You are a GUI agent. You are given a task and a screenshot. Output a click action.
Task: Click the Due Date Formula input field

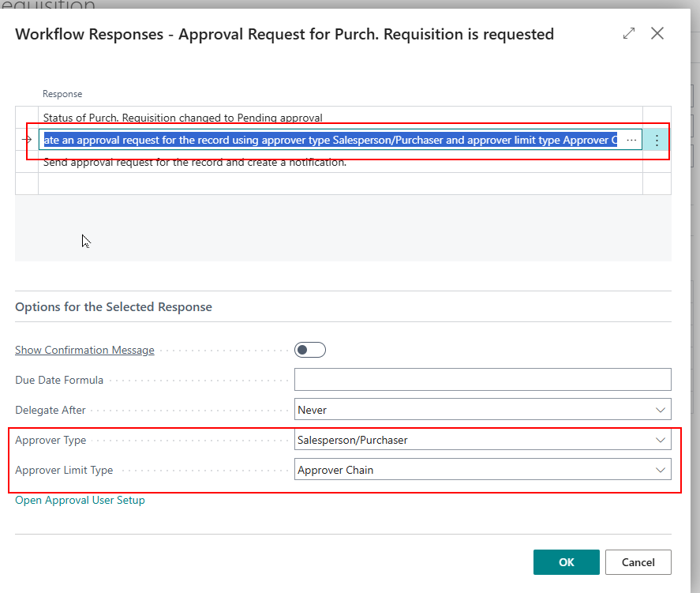click(482, 380)
